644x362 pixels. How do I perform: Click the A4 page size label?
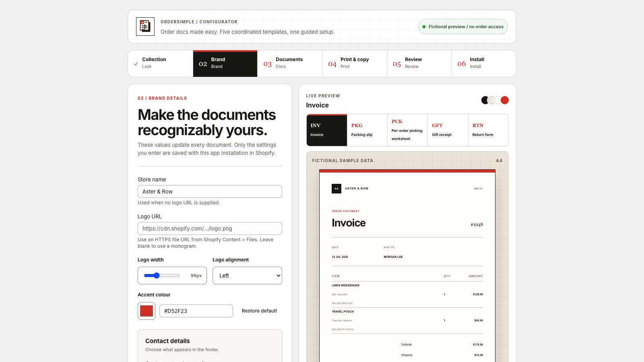coord(499,160)
